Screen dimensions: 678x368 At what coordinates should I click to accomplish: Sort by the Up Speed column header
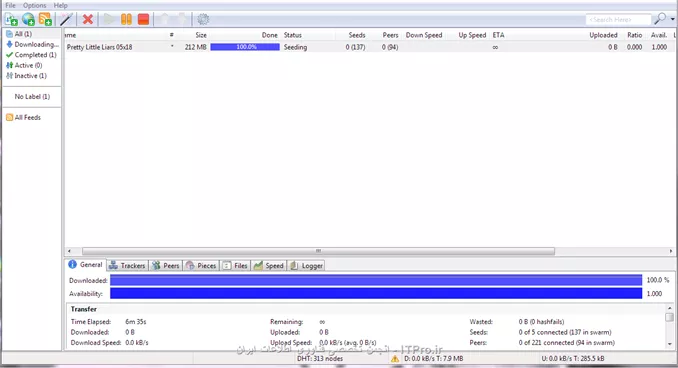click(472, 35)
